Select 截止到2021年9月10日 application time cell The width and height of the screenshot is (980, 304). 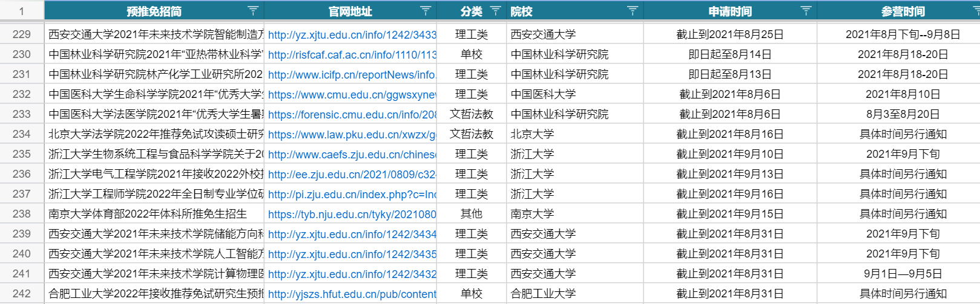click(x=730, y=154)
